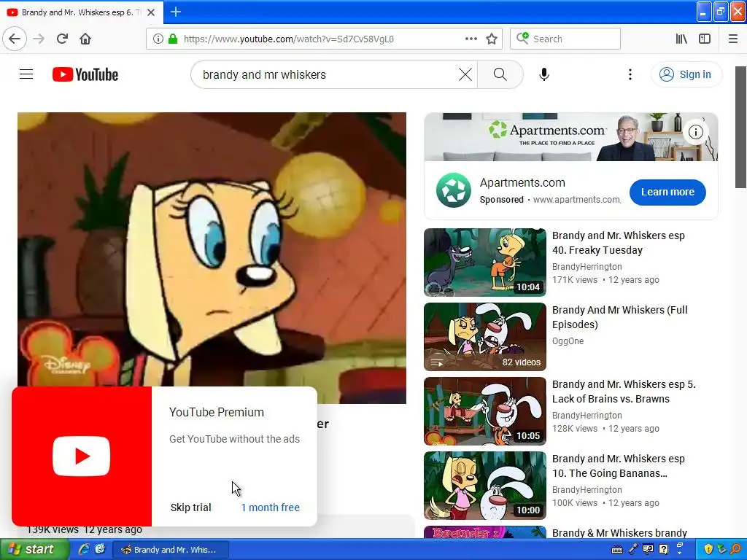747x560 pixels.
Task: Click the help question mark tray icon
Action: (663, 550)
